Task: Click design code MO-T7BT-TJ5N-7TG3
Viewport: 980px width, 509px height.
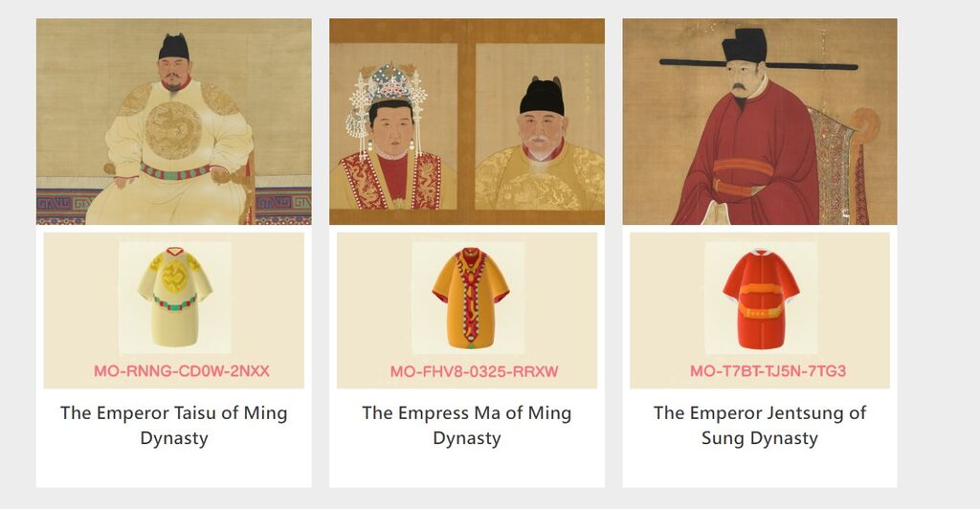Action: pos(768,371)
